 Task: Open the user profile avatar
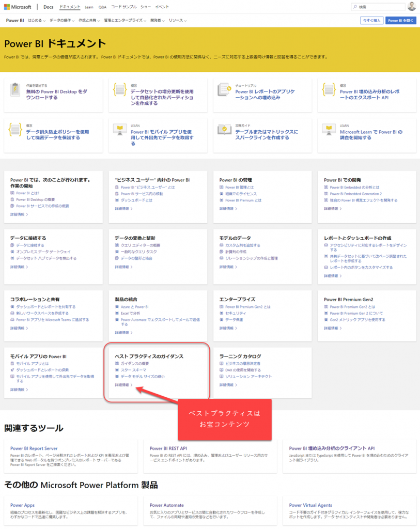pyautogui.click(x=412, y=6)
